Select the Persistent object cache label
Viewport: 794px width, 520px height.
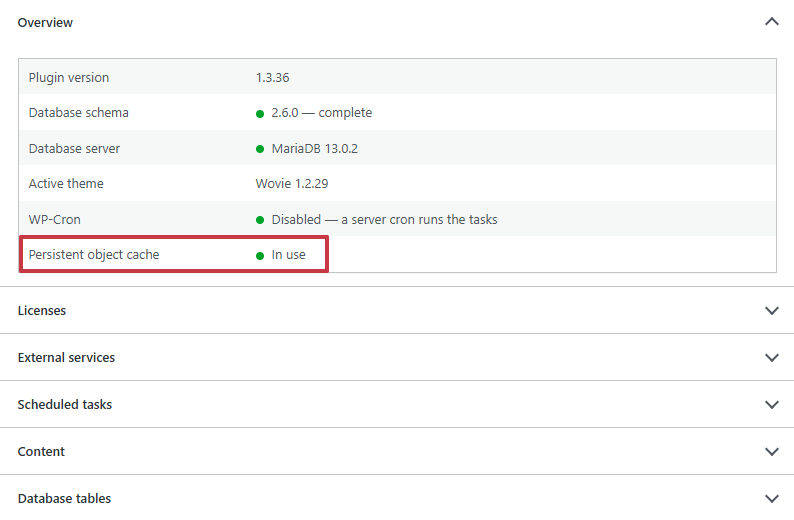point(94,254)
